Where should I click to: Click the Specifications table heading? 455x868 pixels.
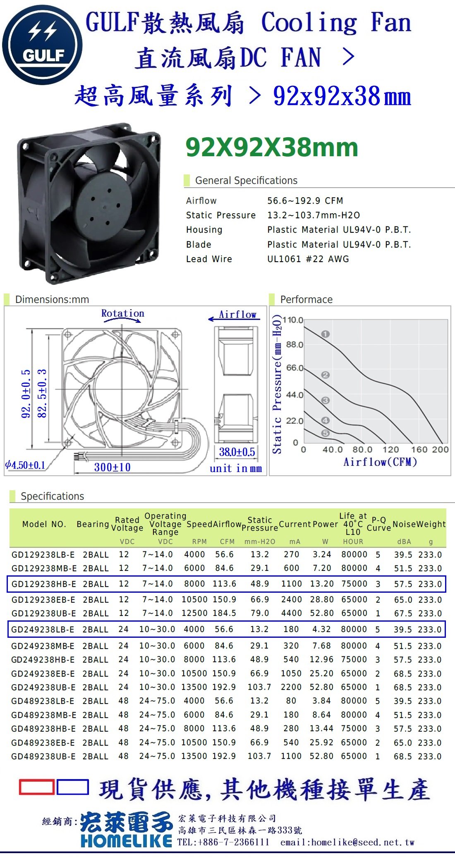point(53,496)
